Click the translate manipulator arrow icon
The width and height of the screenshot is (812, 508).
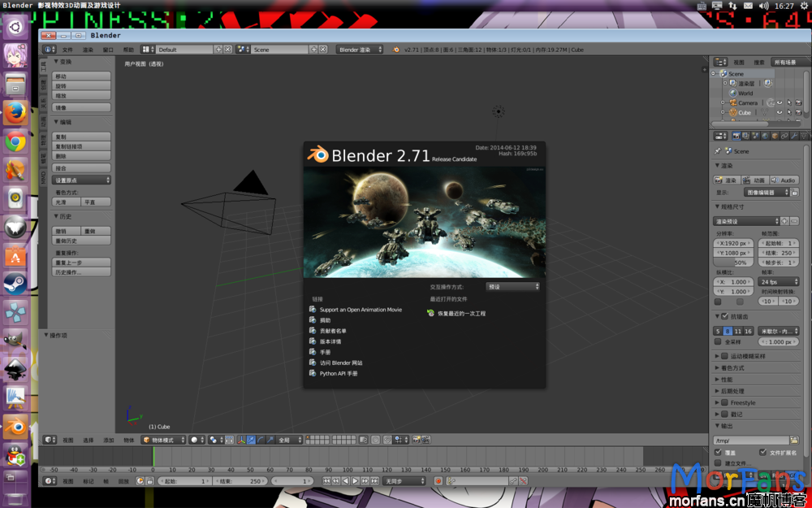point(251,440)
